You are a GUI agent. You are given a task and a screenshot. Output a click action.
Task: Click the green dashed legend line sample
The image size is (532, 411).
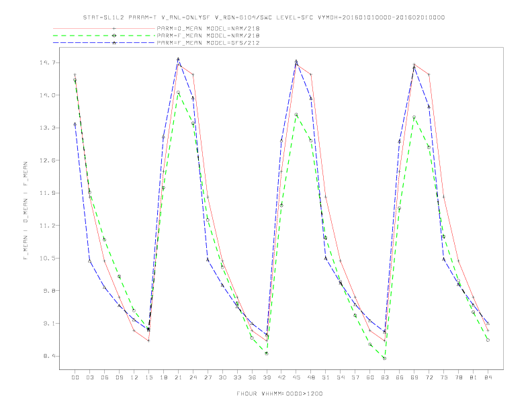point(104,36)
